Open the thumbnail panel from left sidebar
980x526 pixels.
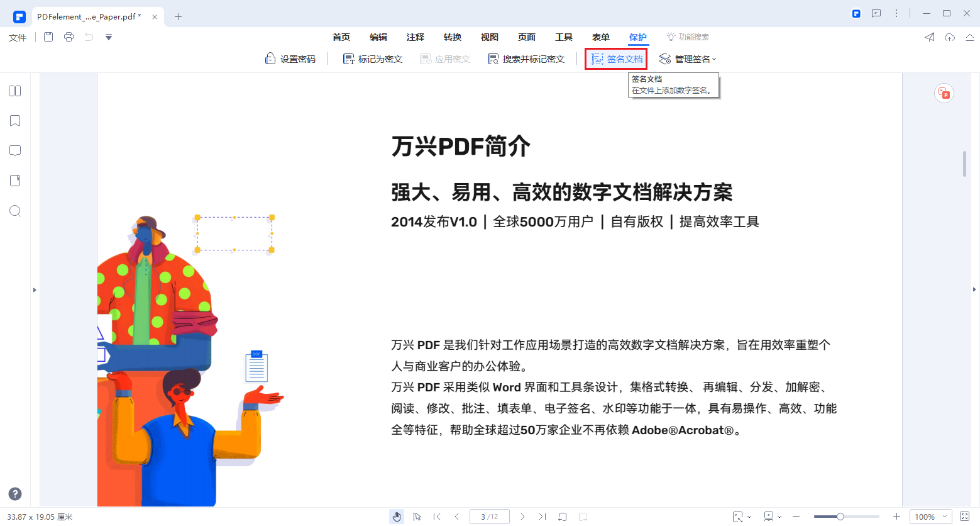[14, 91]
